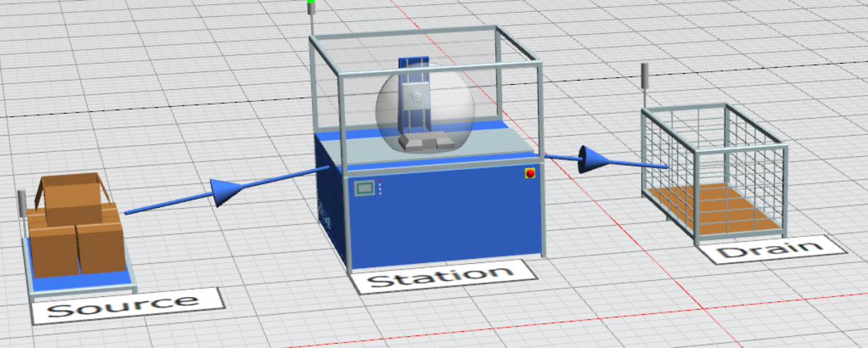This screenshot has width=868, height=348.
Task: Click the red emergency button on Station
Action: (529, 173)
